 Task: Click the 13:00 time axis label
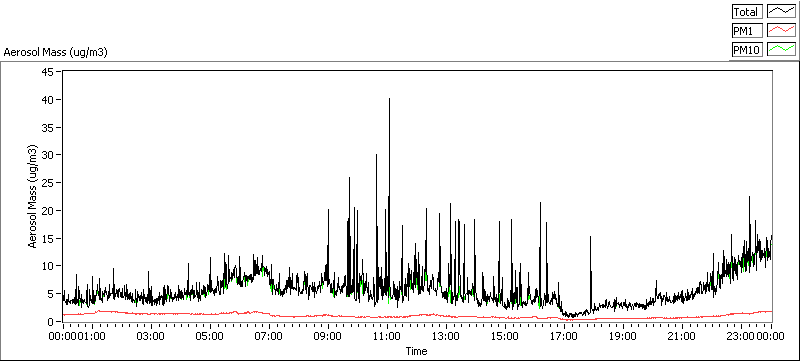click(x=446, y=336)
